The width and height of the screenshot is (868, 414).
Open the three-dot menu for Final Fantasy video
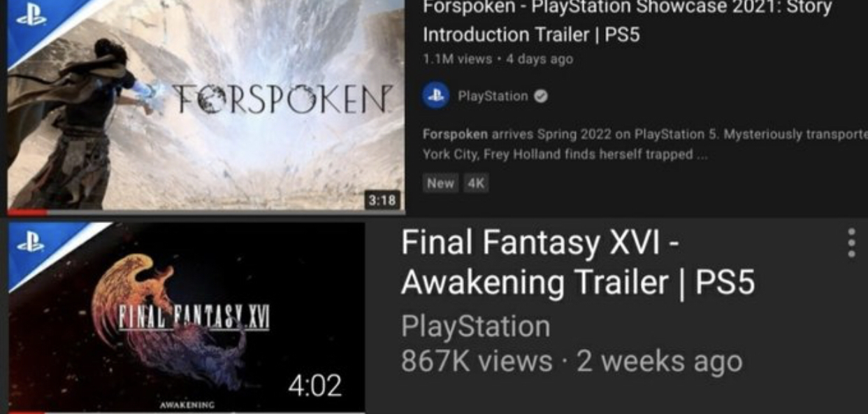coord(851,243)
